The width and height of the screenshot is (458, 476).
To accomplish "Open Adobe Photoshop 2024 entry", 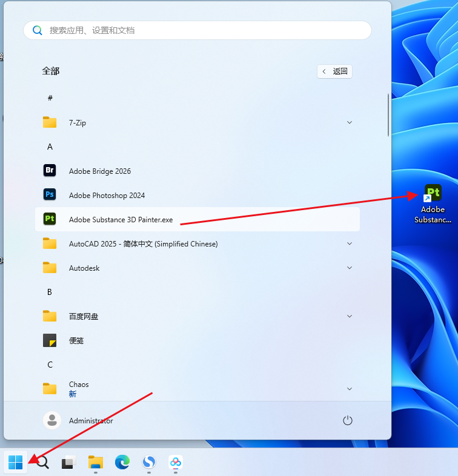I will pos(197,195).
